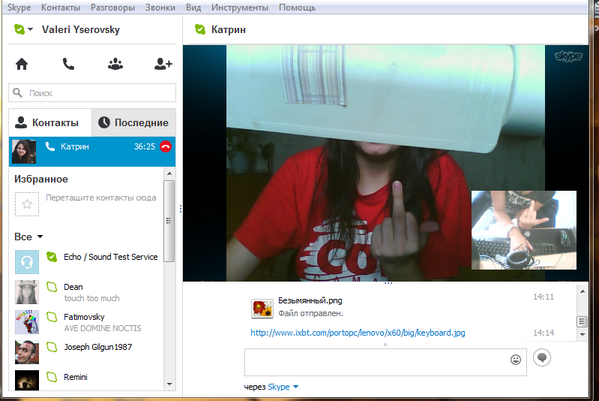The width and height of the screenshot is (599, 401).
Task: Click the search magnifier icon
Action: click(x=18, y=92)
